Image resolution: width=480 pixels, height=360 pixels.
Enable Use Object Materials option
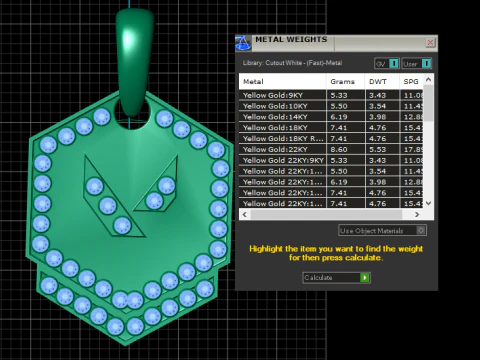pyautogui.click(x=382, y=230)
